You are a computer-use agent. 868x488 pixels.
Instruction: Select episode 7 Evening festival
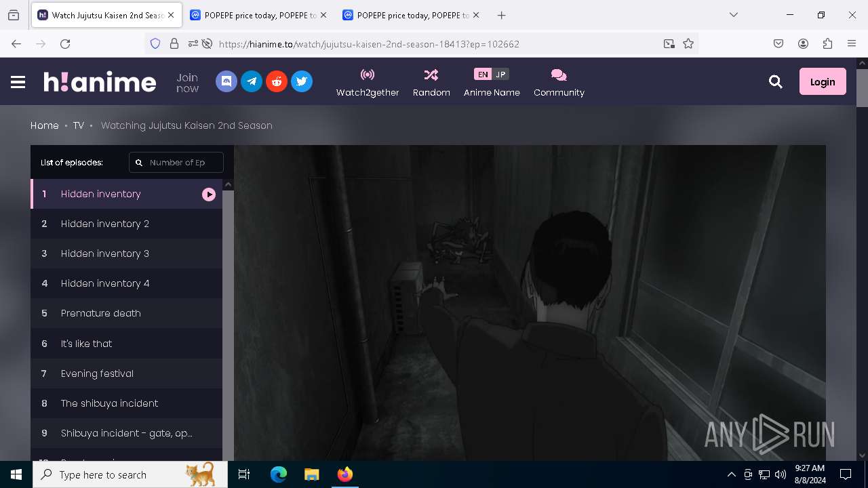click(x=126, y=373)
